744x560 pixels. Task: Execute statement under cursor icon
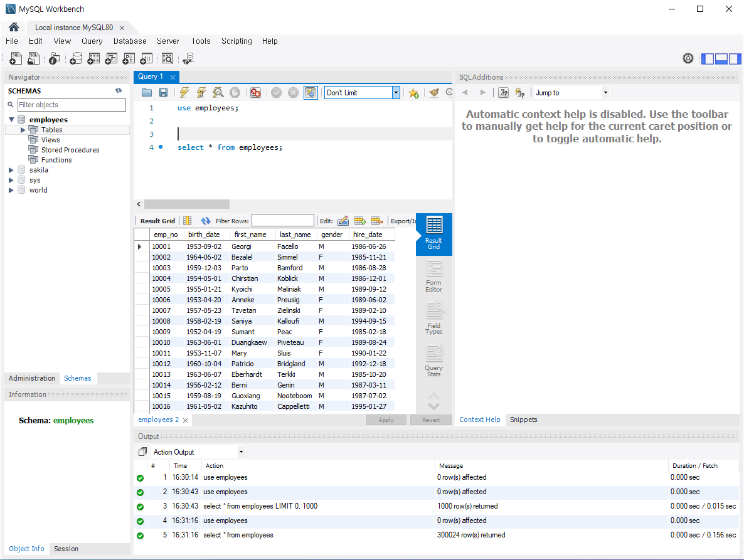coord(201,92)
